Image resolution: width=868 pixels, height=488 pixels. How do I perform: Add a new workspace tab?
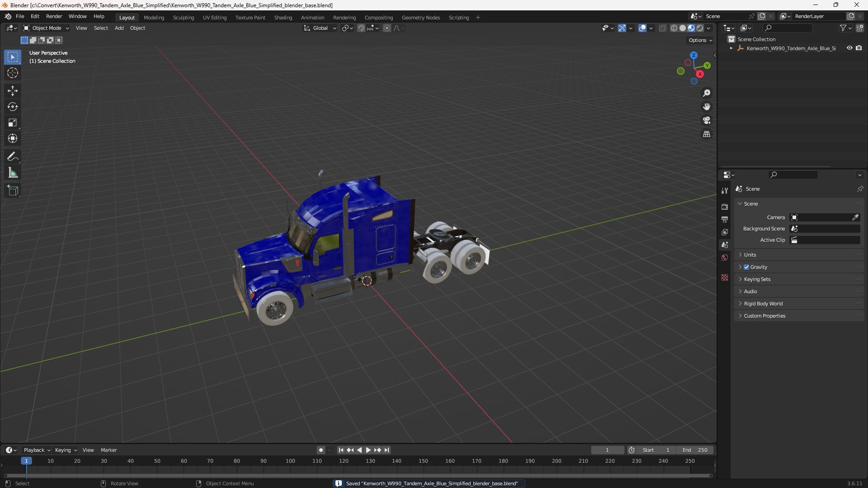[478, 18]
